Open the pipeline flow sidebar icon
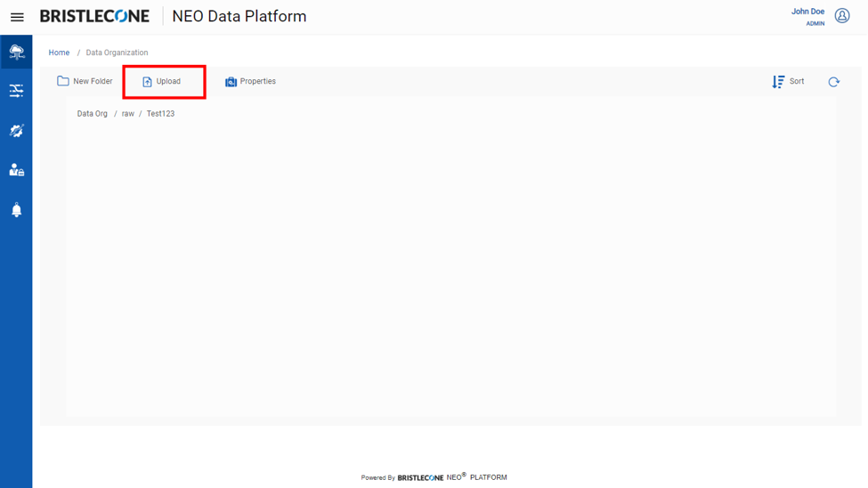 point(16,91)
